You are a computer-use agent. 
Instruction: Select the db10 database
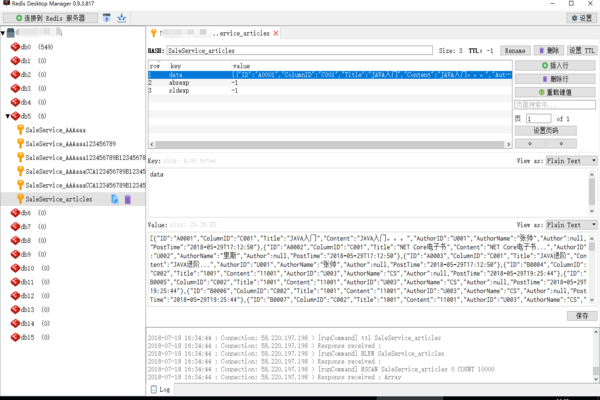point(30,268)
